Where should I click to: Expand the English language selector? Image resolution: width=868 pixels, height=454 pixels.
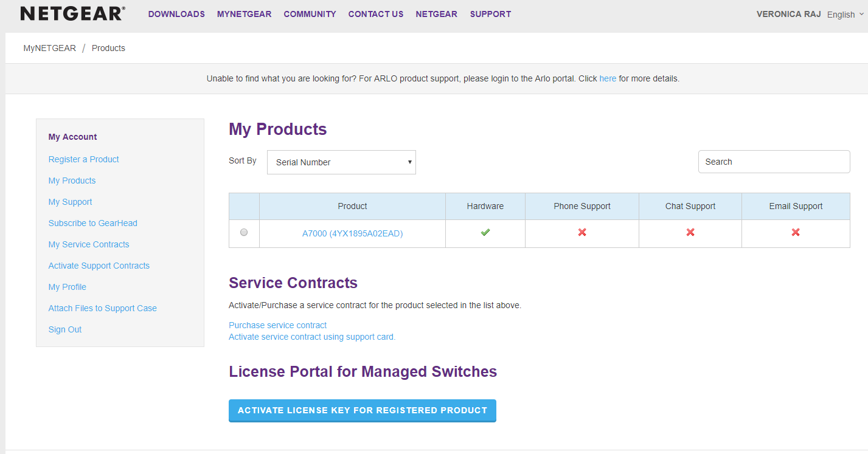coord(845,15)
